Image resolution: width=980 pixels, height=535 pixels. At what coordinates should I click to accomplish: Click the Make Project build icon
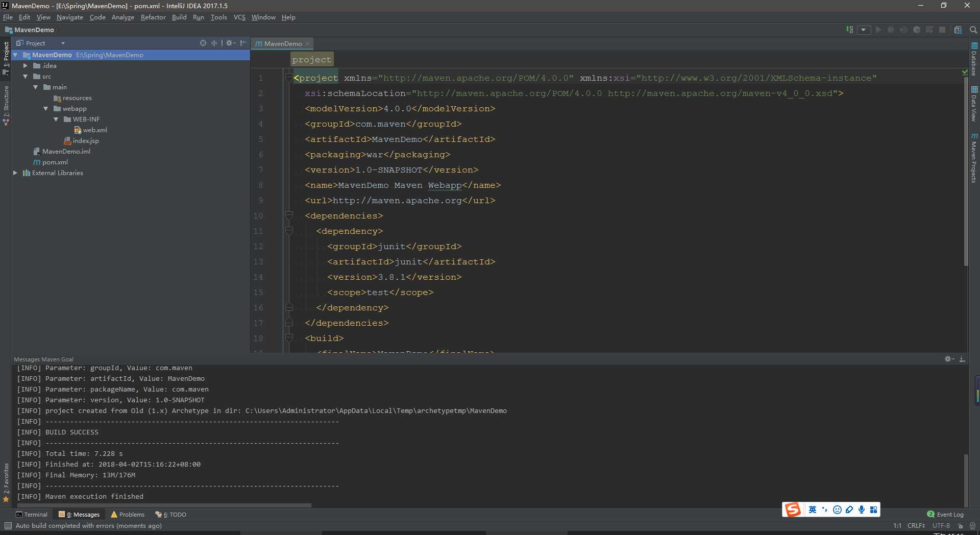tap(849, 30)
